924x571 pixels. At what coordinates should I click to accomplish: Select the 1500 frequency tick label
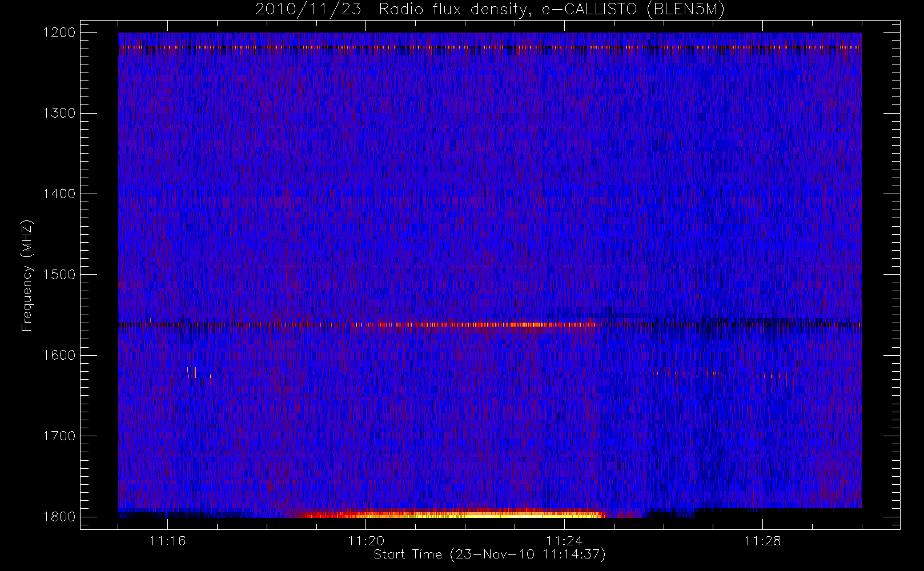pyautogui.click(x=59, y=275)
